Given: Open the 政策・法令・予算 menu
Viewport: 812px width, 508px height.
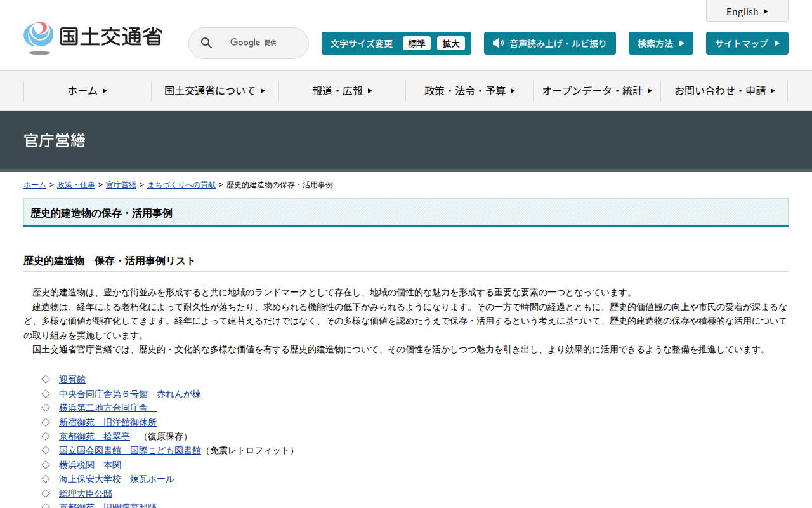Looking at the screenshot, I should (470, 91).
